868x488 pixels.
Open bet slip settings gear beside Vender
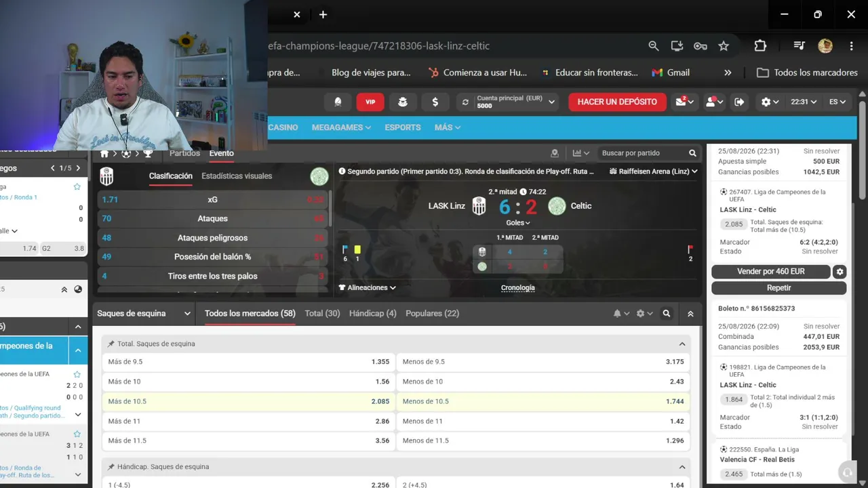(x=840, y=271)
